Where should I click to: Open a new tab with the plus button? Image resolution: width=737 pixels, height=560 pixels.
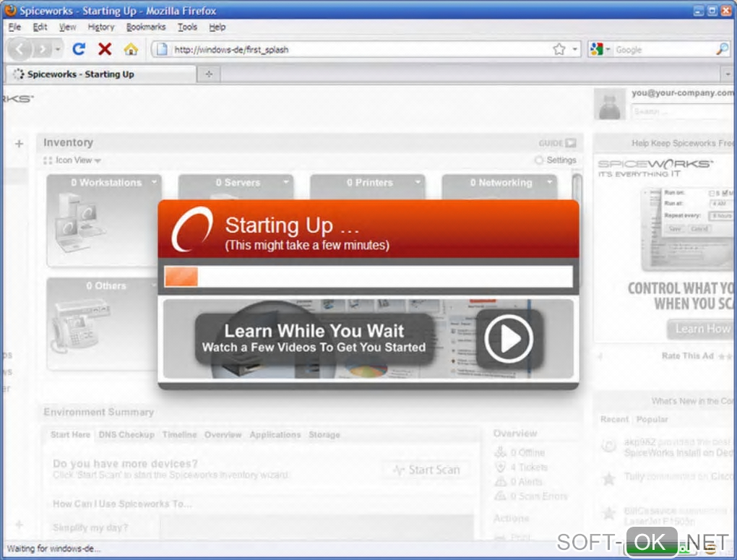(x=209, y=74)
